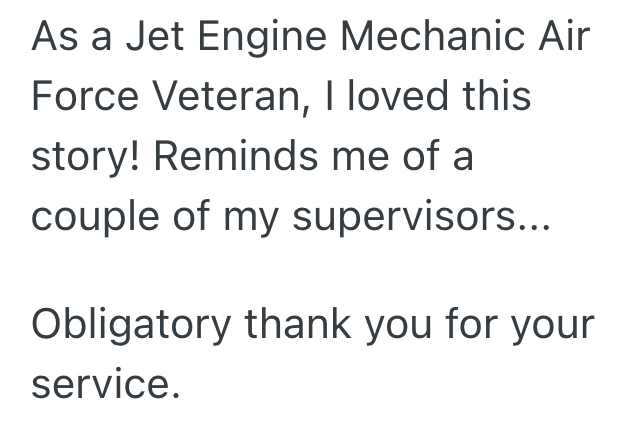
Task: Click the word "Force"
Action: point(83,97)
